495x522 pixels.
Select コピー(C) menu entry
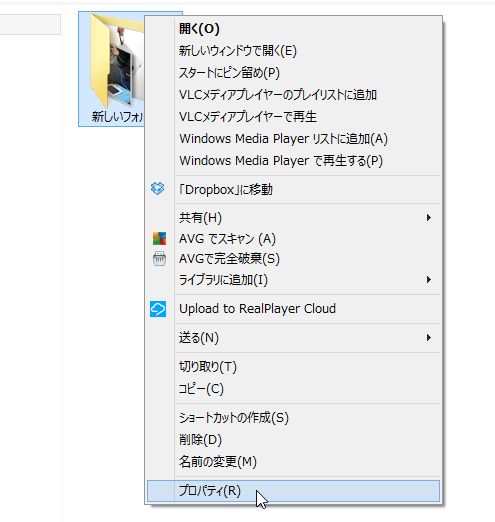[293, 389]
